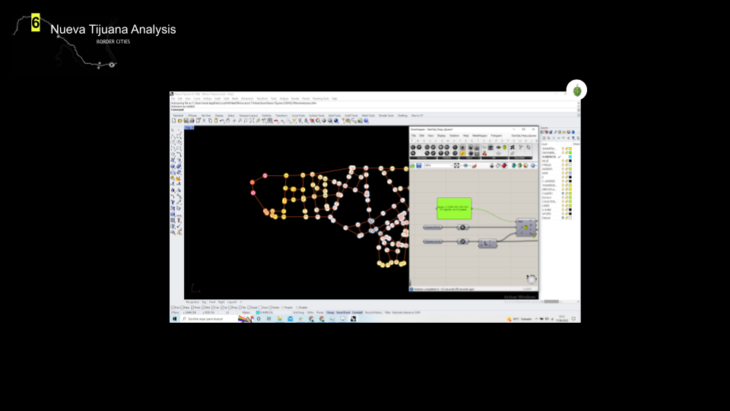Click the Windows Start button on taskbar

pos(174,319)
